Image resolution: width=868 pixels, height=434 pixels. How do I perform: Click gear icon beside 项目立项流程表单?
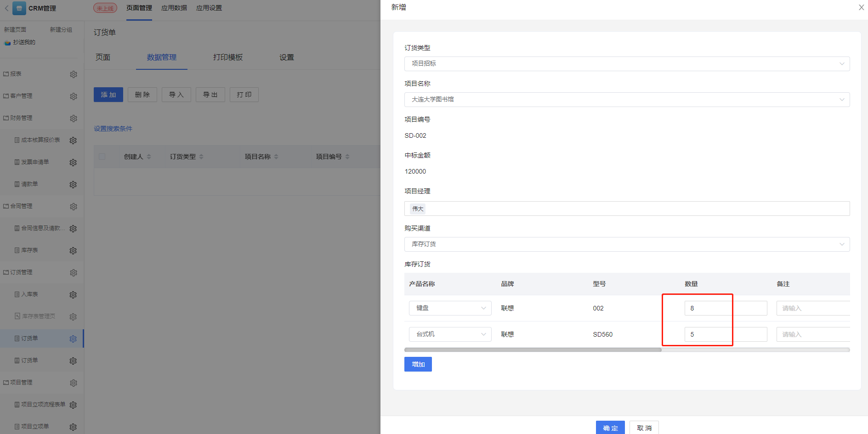pyautogui.click(x=73, y=405)
